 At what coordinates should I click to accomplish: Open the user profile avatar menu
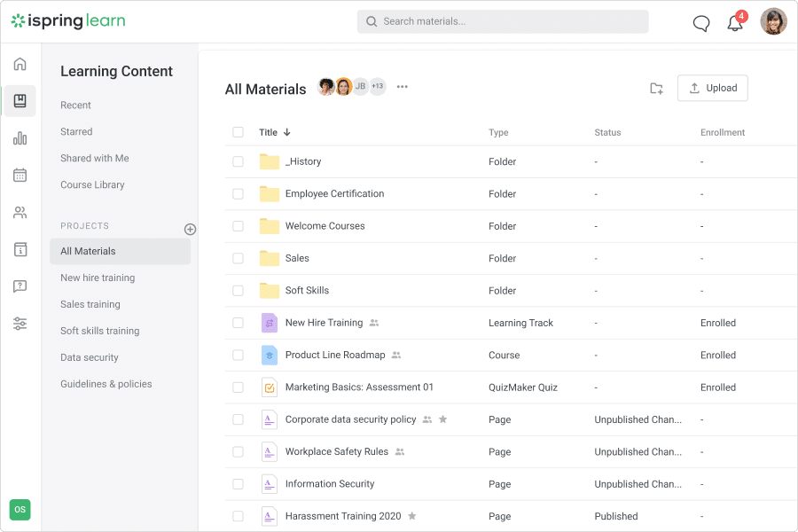(773, 22)
